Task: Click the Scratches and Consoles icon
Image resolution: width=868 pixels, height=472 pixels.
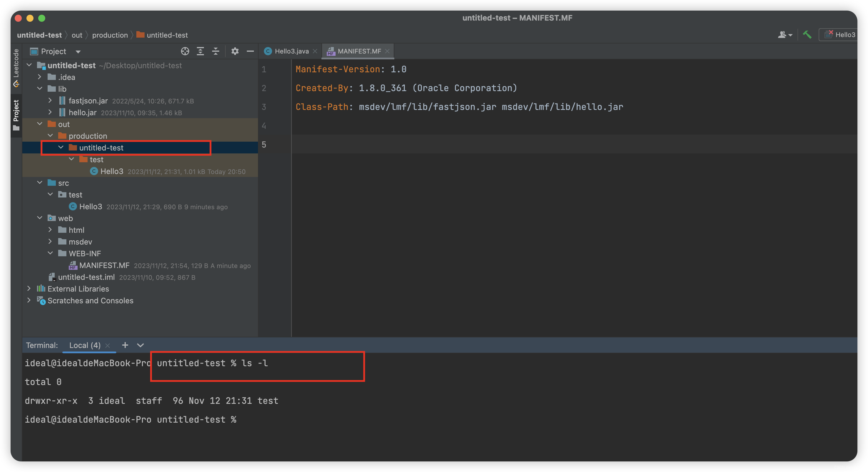Action: [41, 300]
